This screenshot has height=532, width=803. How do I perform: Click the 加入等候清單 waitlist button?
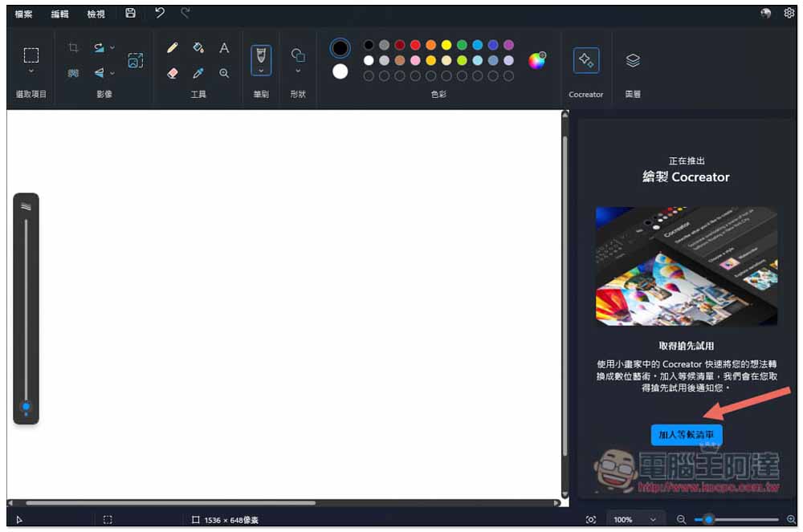687,435
